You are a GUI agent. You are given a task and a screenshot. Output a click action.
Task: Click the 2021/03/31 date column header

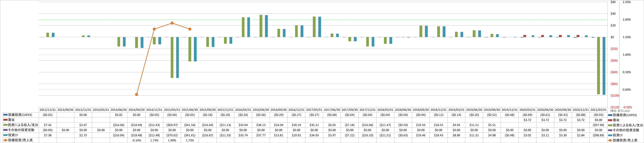coord(598,110)
